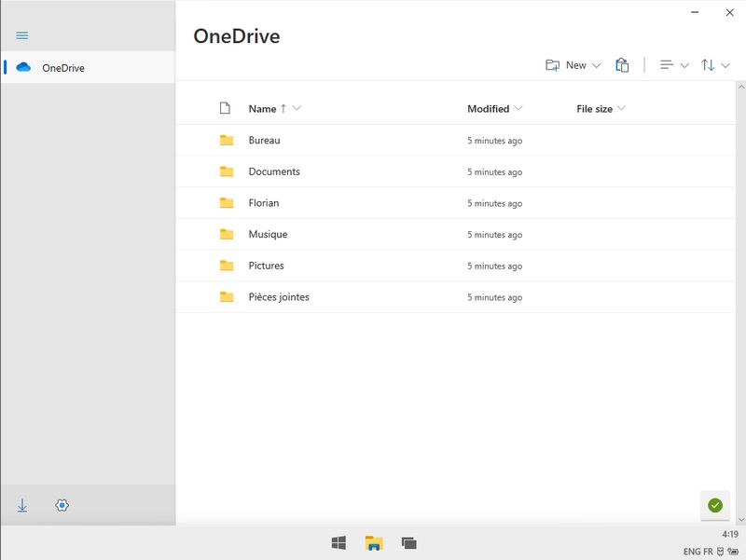This screenshot has height=560, width=746.
Task: Click the Windows Start button
Action: [x=339, y=542]
